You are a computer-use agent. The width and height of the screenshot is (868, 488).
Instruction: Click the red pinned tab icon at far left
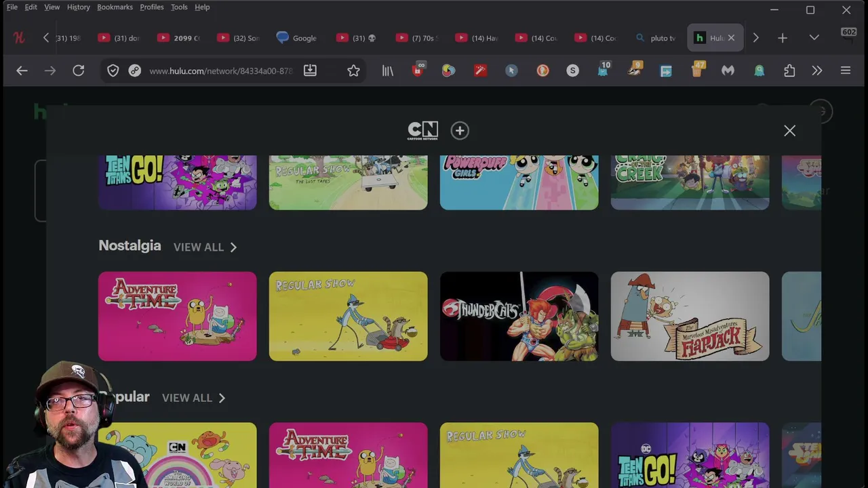[19, 38]
